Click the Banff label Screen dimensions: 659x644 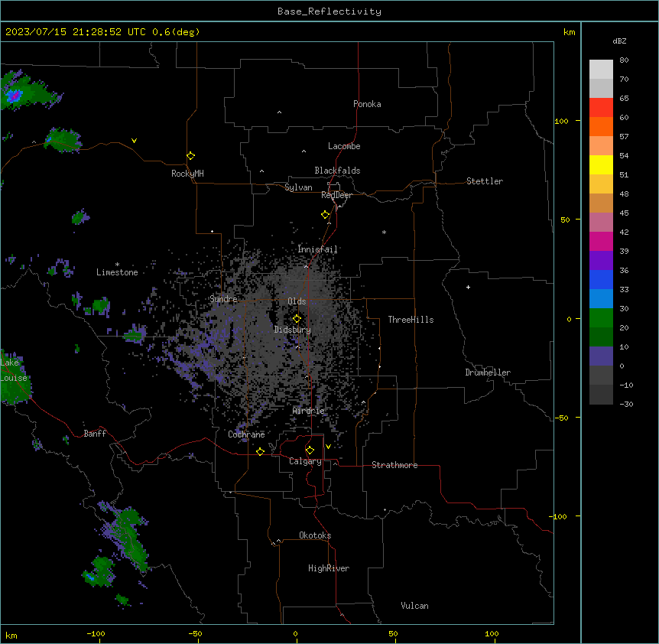pos(95,434)
